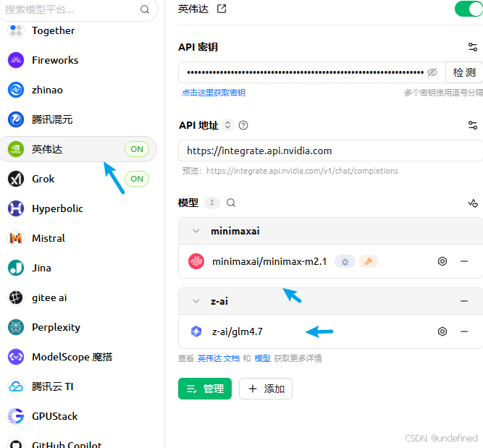Search models with the magnifier beside 模型
This screenshot has height=448, width=483.
pos(231,203)
